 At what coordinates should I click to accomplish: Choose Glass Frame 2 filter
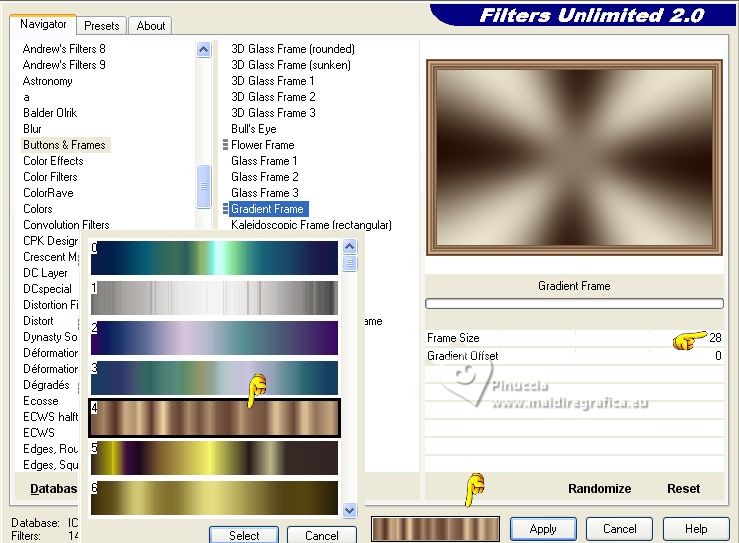coord(264,177)
